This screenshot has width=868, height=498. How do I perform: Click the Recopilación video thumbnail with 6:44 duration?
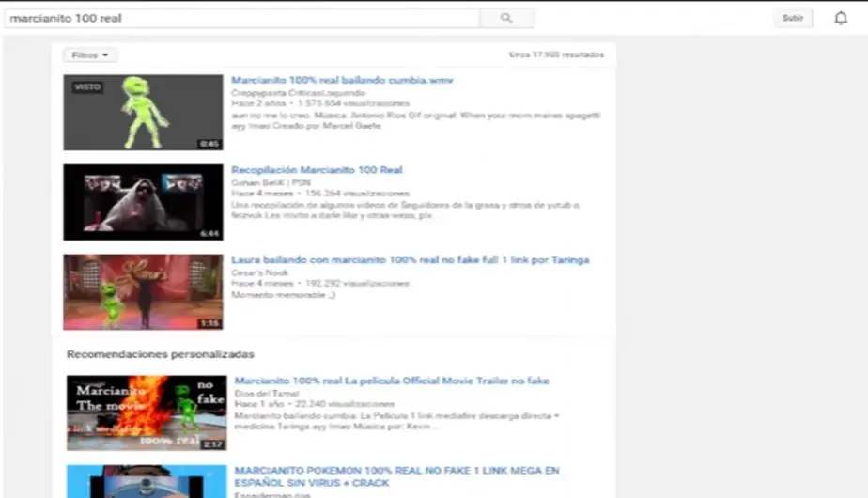pyautogui.click(x=143, y=202)
